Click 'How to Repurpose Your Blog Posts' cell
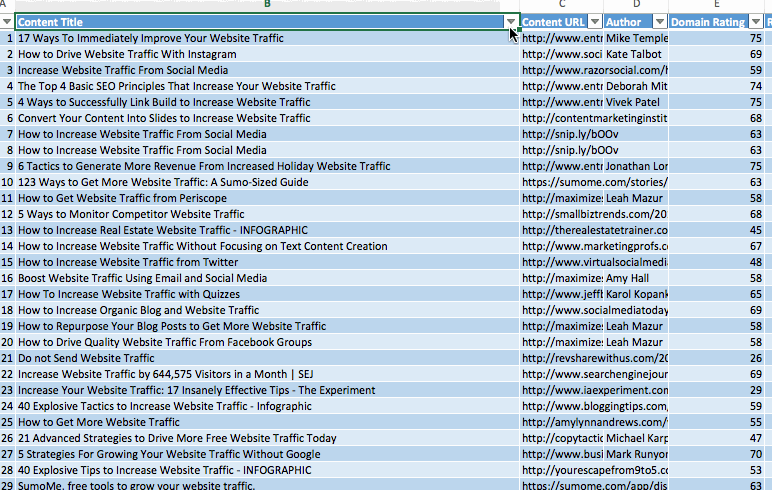 point(267,327)
